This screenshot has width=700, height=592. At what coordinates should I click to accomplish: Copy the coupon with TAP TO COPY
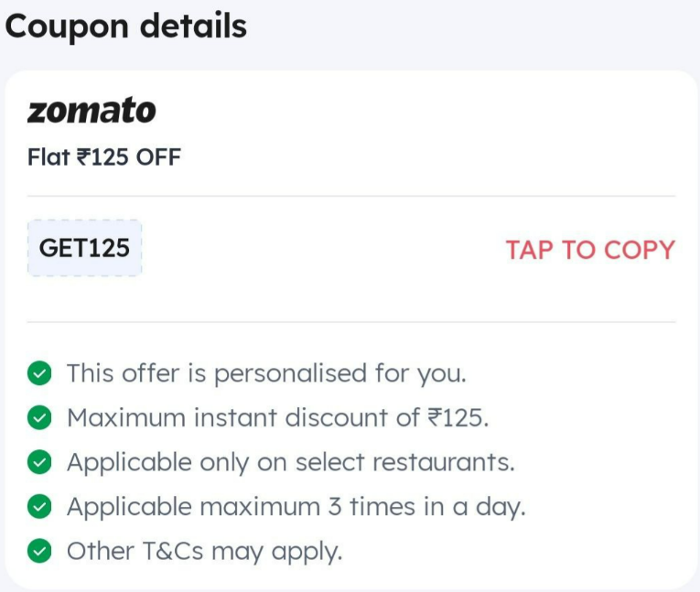(x=590, y=249)
